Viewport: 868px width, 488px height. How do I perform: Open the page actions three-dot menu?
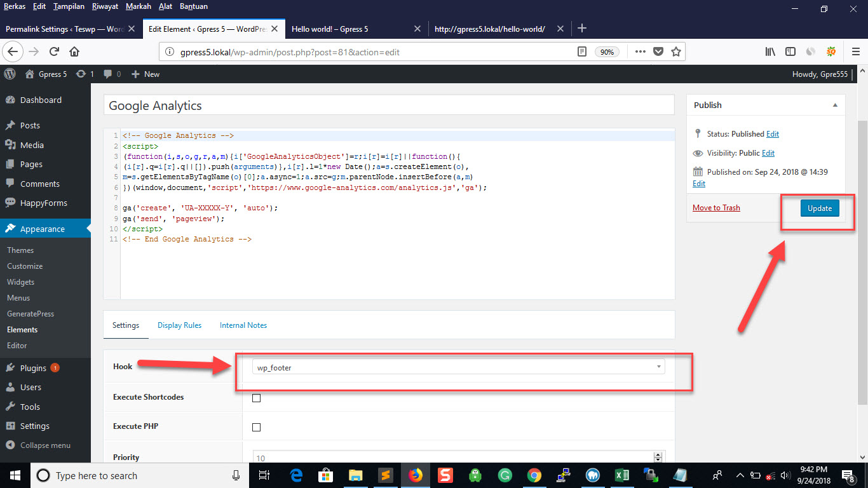pyautogui.click(x=640, y=51)
